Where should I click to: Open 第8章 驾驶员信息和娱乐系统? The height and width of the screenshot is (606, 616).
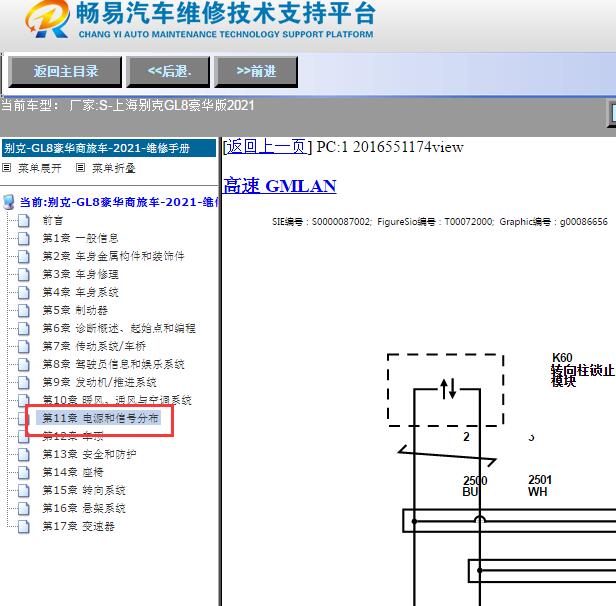(114, 364)
